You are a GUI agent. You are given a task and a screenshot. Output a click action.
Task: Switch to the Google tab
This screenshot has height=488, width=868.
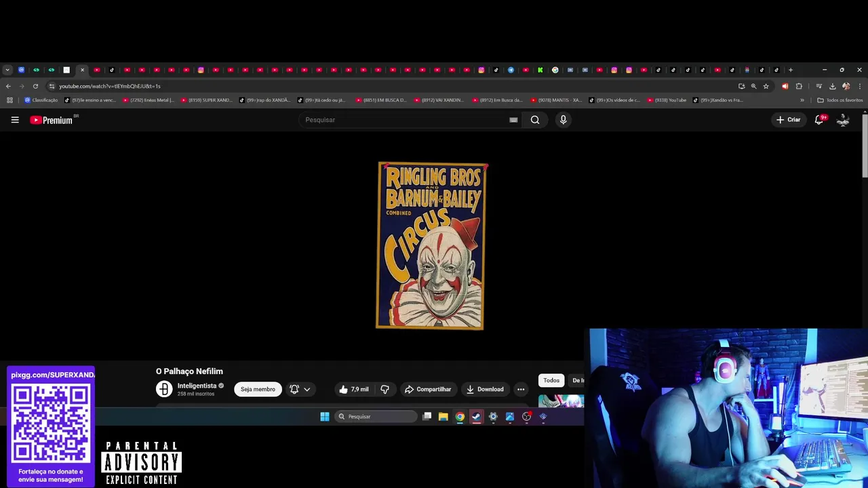(555, 70)
